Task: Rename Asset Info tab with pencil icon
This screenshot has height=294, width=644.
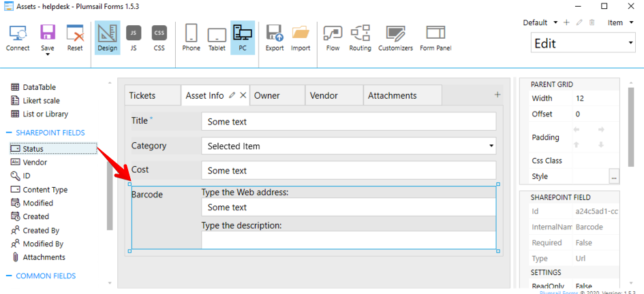Action: pos(232,95)
